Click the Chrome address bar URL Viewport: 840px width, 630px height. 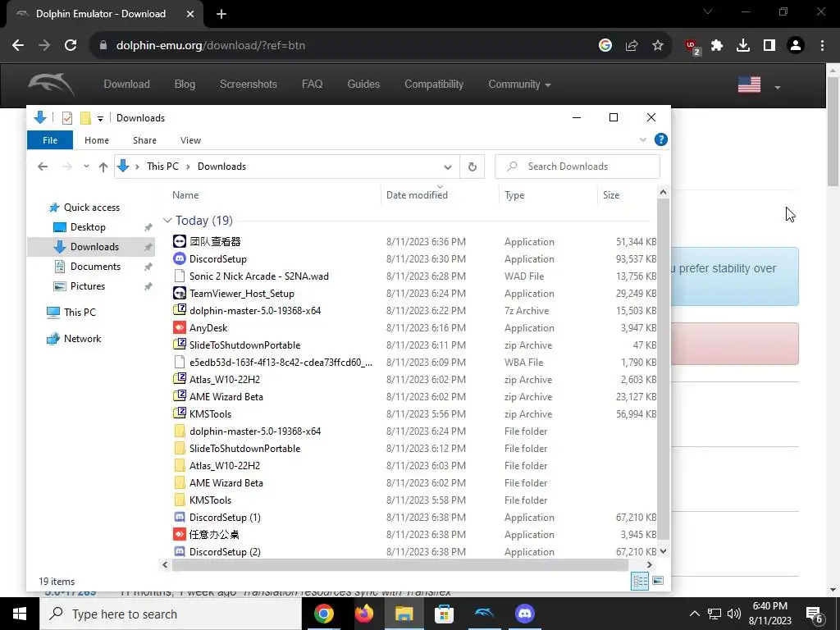pos(211,46)
